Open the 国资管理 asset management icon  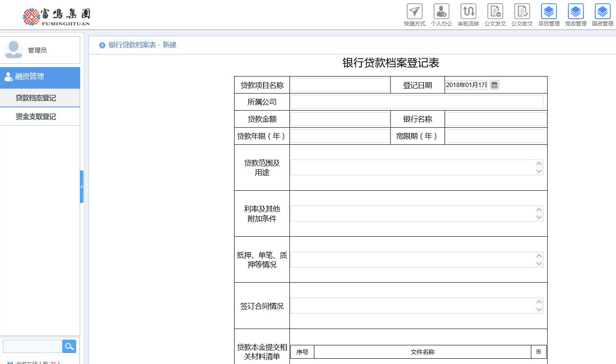(x=603, y=12)
